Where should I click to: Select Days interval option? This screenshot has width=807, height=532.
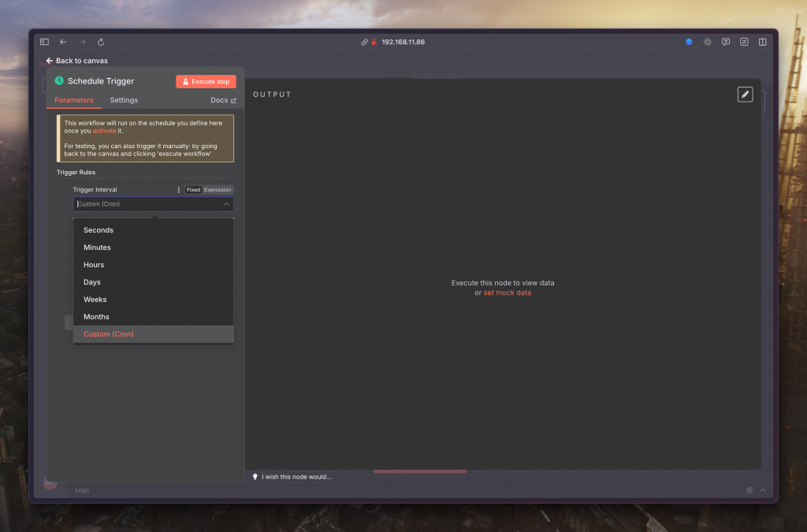[154, 282]
